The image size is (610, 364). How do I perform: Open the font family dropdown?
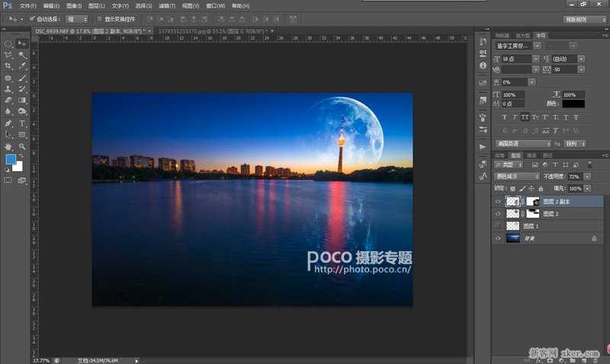pos(537,46)
